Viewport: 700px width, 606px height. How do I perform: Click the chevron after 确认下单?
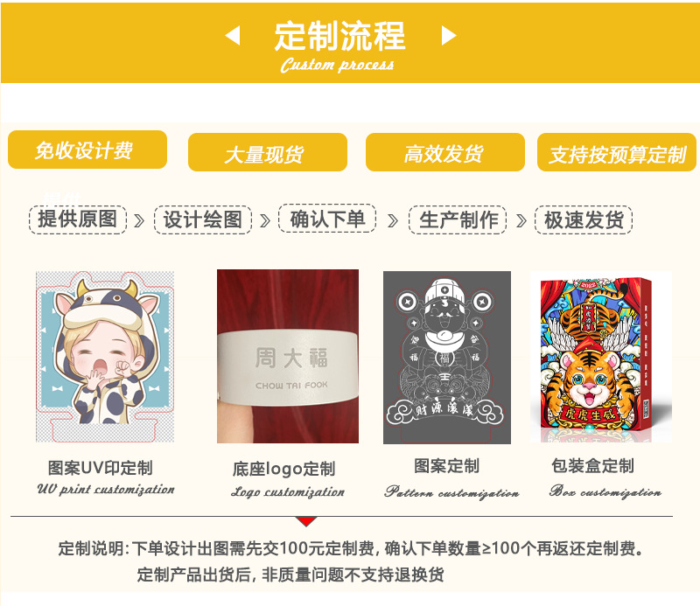click(x=392, y=220)
